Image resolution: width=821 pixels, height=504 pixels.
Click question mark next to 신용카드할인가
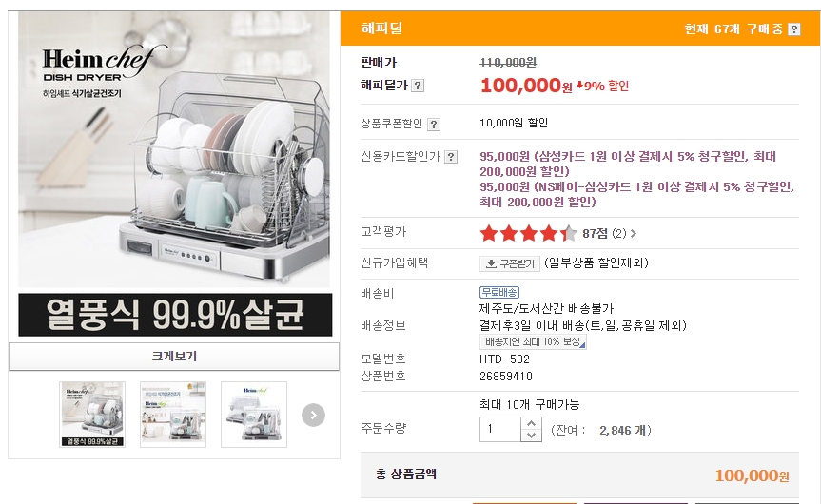(x=451, y=157)
